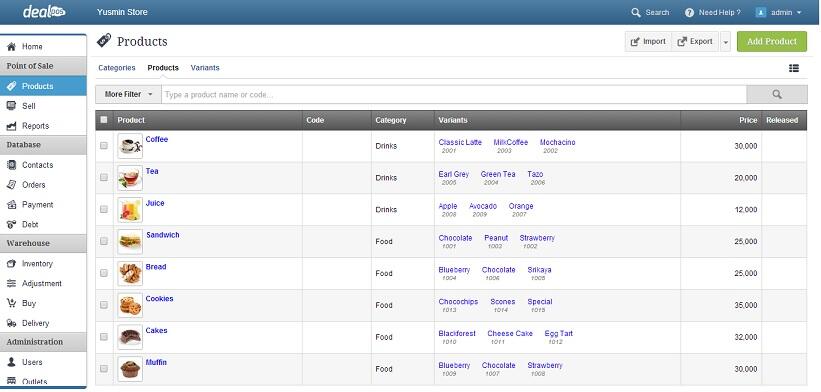The width and height of the screenshot is (821, 392).
Task: Check the Coffee row checkbox
Action: (104, 145)
